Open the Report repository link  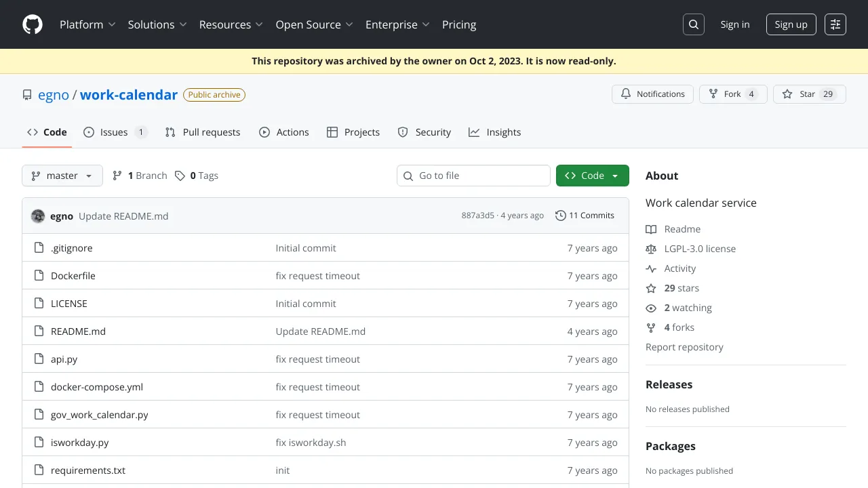pos(684,347)
